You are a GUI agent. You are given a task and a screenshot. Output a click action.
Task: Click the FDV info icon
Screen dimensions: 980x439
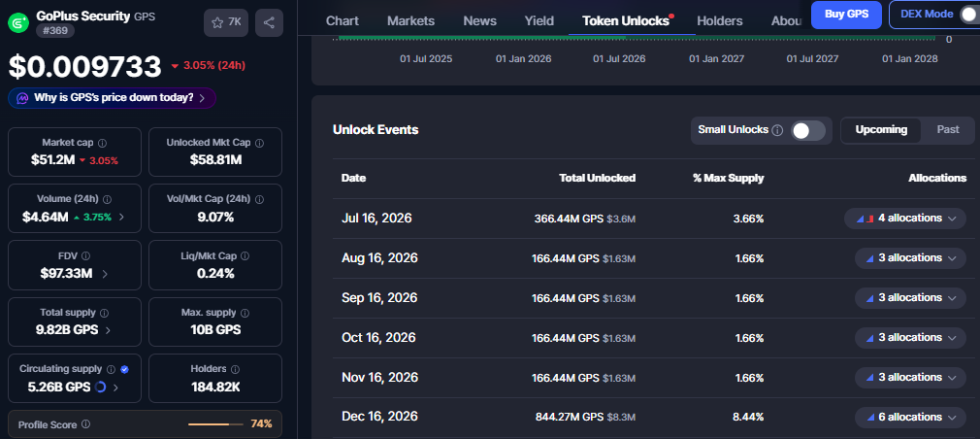[85, 255]
